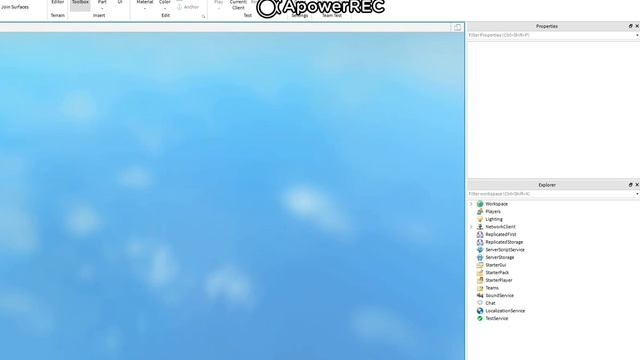Screen dimensions: 640x360
Task: Open the Color dropdown
Action: (x=165, y=8)
